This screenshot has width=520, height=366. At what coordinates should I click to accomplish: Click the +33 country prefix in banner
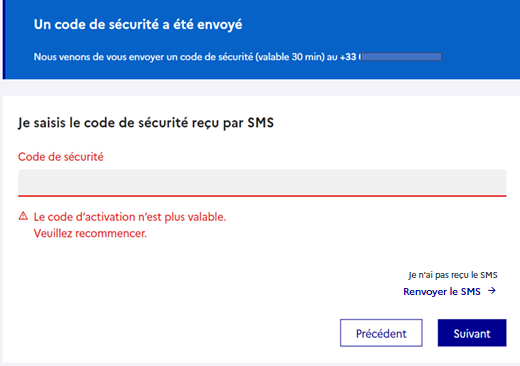(x=348, y=57)
